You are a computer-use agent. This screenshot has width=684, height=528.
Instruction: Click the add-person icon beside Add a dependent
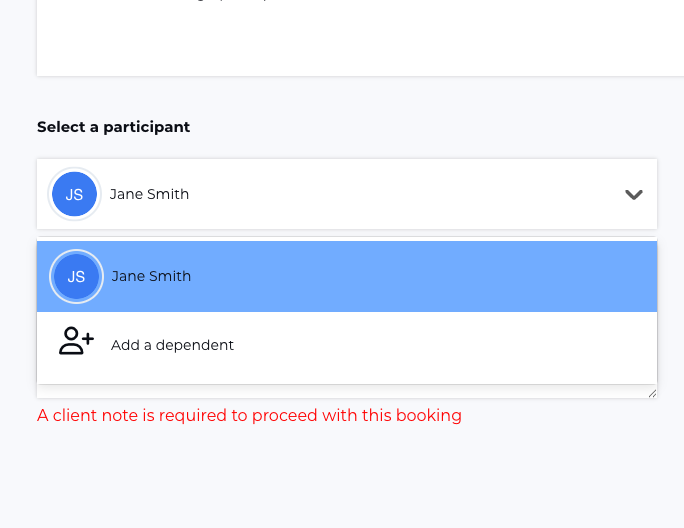click(x=75, y=342)
